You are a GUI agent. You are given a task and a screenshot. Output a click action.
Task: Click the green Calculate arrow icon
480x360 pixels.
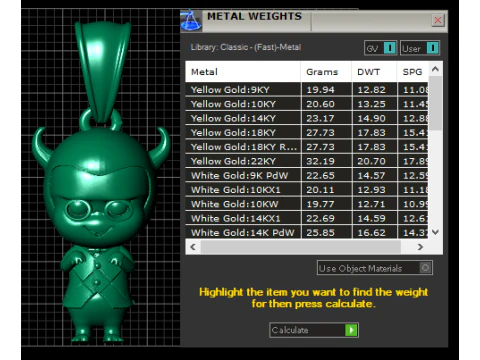351,330
